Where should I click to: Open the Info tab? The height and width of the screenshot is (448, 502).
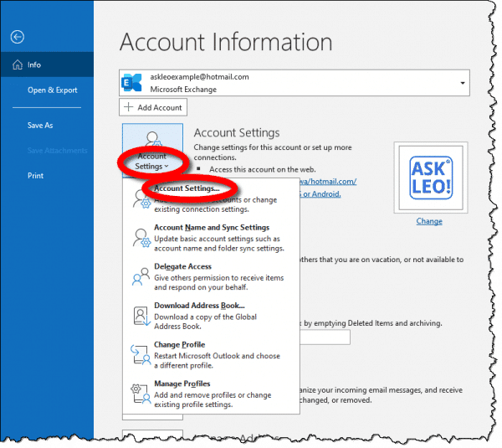click(x=47, y=64)
